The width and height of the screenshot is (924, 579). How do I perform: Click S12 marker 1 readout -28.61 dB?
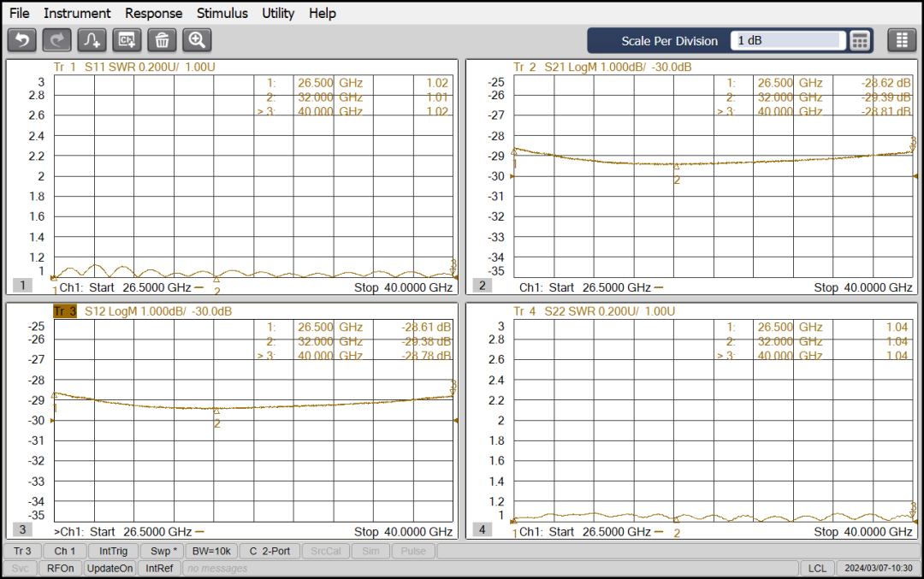[x=426, y=327]
